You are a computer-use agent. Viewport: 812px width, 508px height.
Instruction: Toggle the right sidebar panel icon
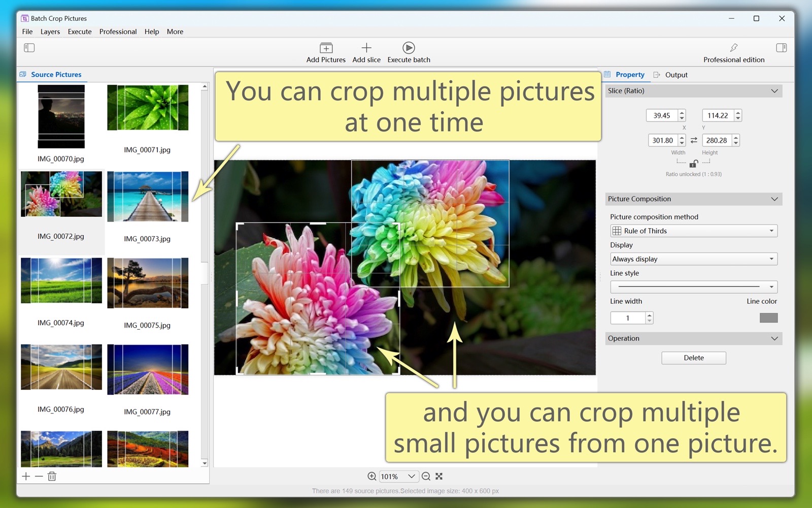(x=781, y=48)
